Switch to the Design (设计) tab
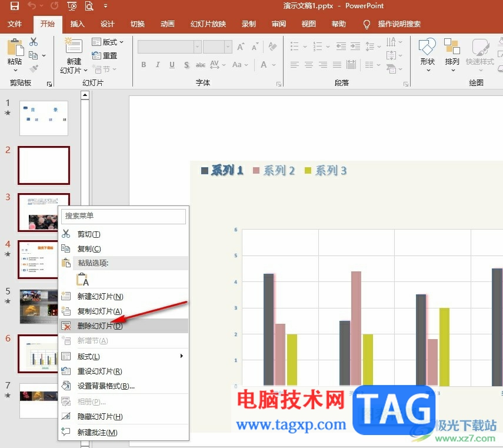This screenshot has height=448, width=503. (x=108, y=24)
